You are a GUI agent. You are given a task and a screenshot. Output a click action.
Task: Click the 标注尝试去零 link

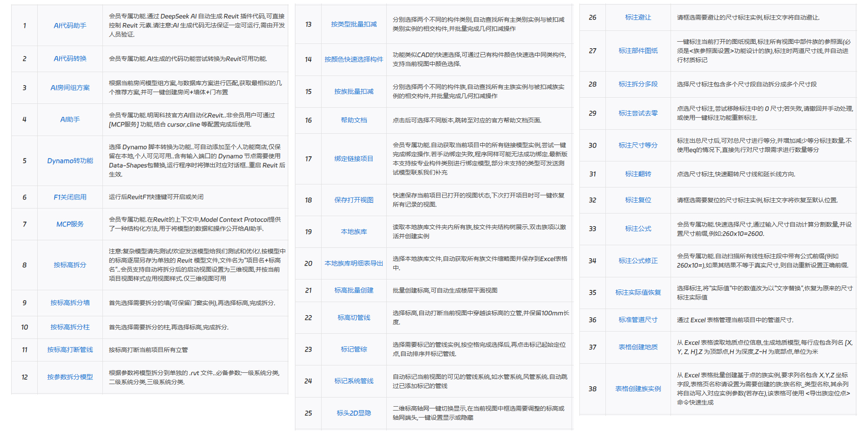[638, 113]
